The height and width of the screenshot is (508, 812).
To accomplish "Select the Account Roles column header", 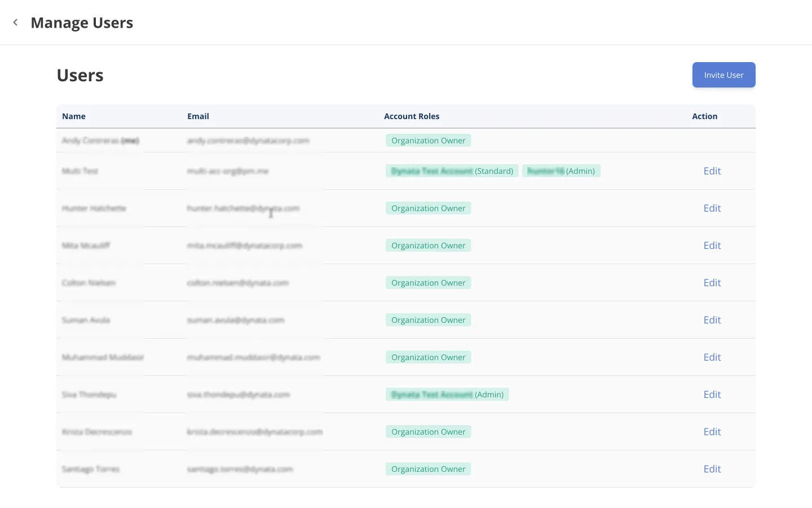I will pos(412,116).
